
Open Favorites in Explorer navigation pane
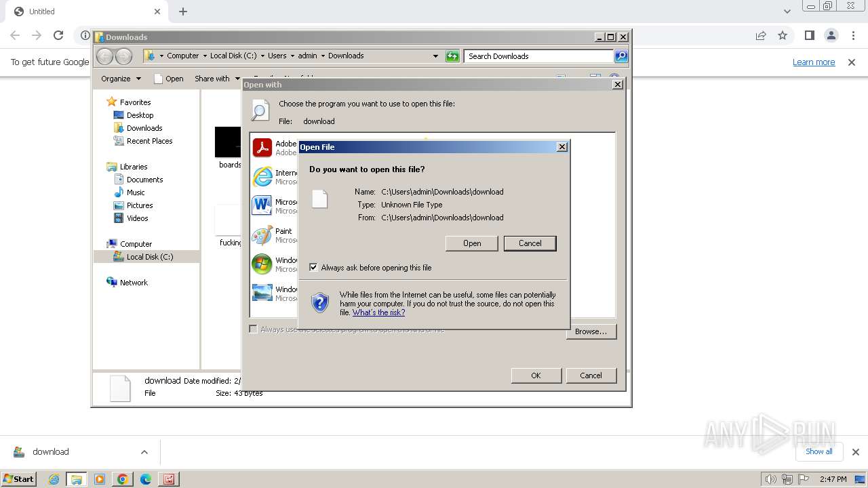[135, 102]
